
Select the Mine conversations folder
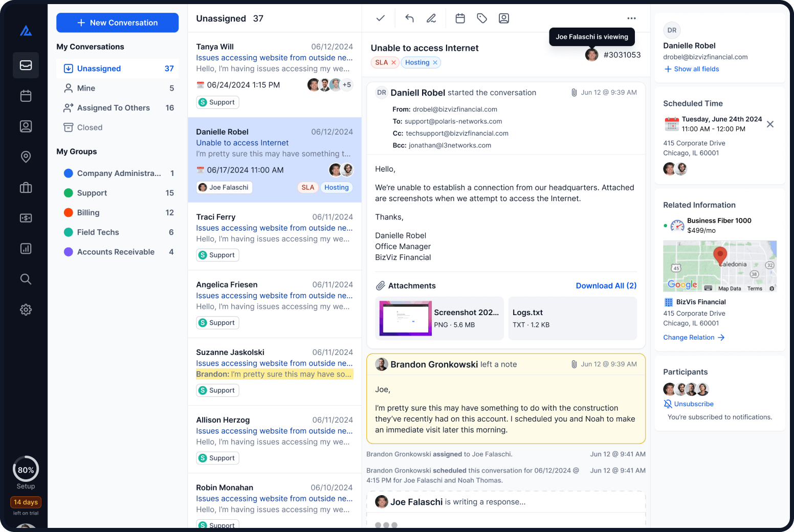(118, 88)
